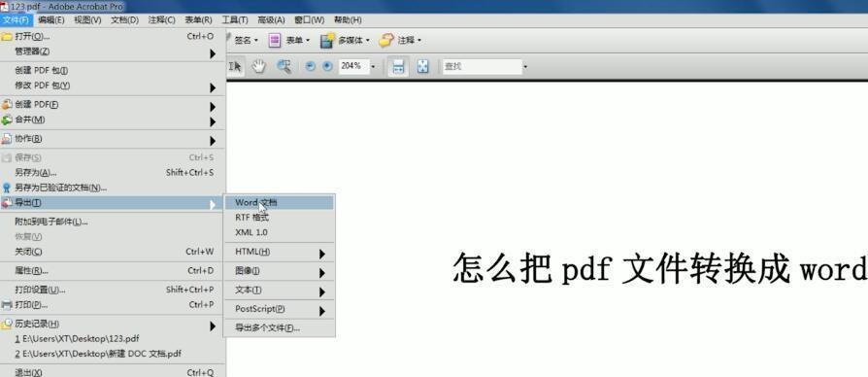Choose 退出(X) menu item
Viewport: 868px width, 377px height.
113,372
